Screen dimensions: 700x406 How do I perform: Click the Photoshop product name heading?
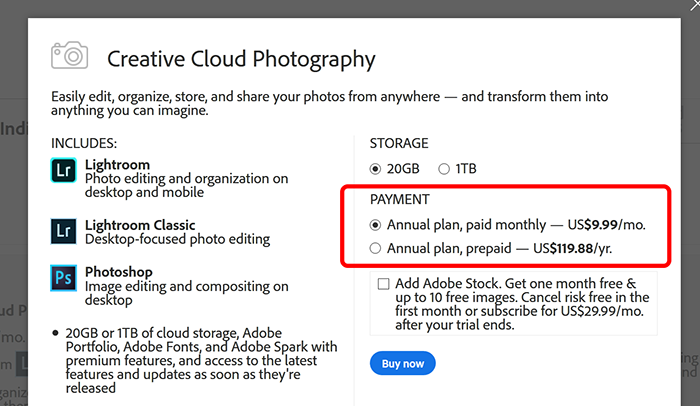[119, 272]
